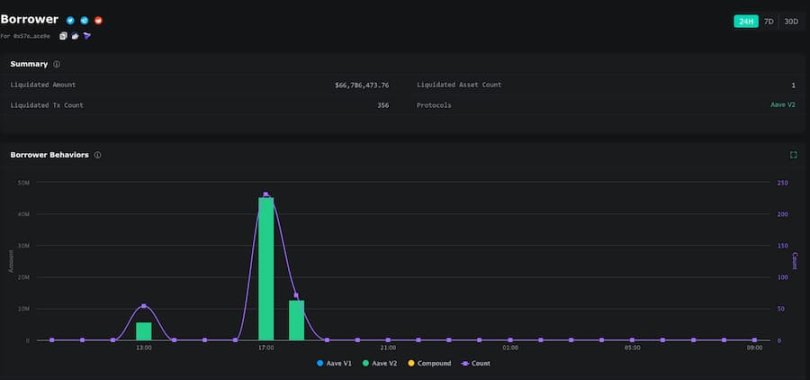The image size is (810, 380).
Task: Switch to the 7D time range
Action: pos(769,21)
